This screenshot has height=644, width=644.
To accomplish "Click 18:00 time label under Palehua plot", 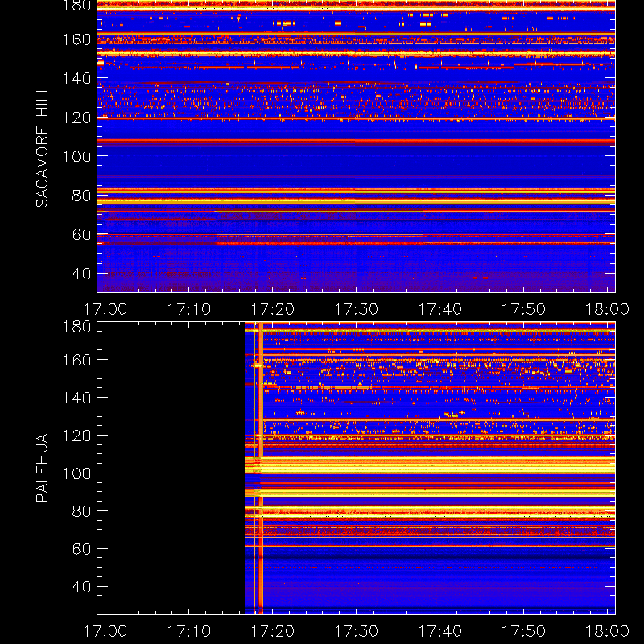I will [x=608, y=631].
